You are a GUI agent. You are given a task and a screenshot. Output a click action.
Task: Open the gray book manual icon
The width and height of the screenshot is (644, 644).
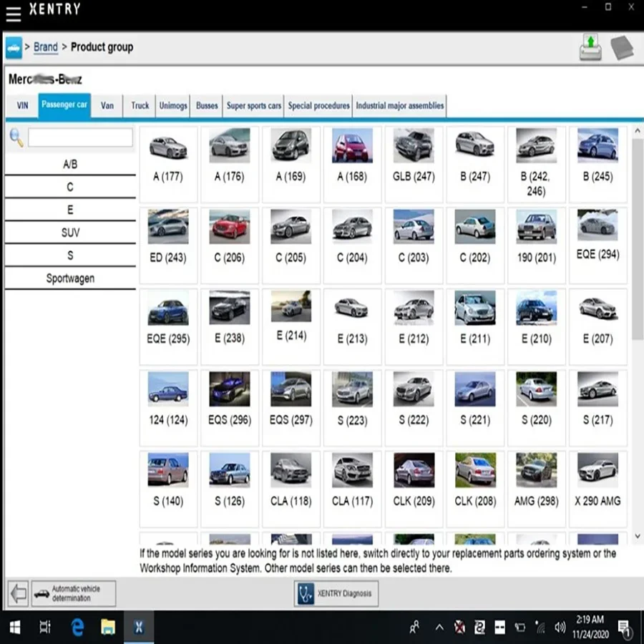(x=622, y=48)
